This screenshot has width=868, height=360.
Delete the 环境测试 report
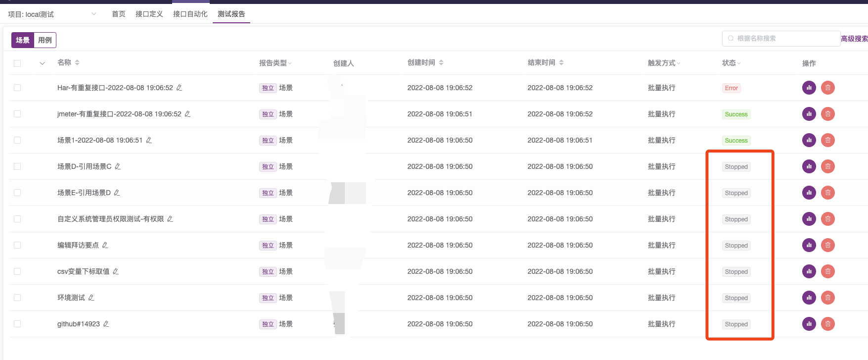click(827, 298)
